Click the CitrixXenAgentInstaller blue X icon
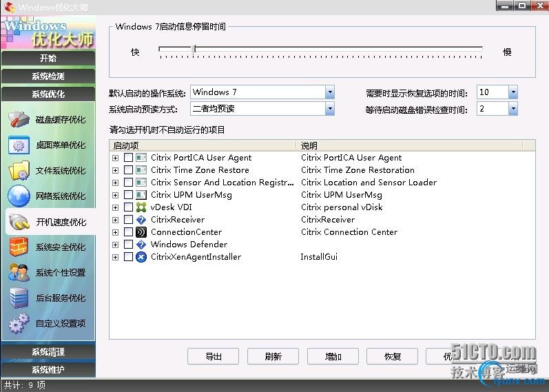The height and width of the screenshot is (392, 549). [x=141, y=257]
